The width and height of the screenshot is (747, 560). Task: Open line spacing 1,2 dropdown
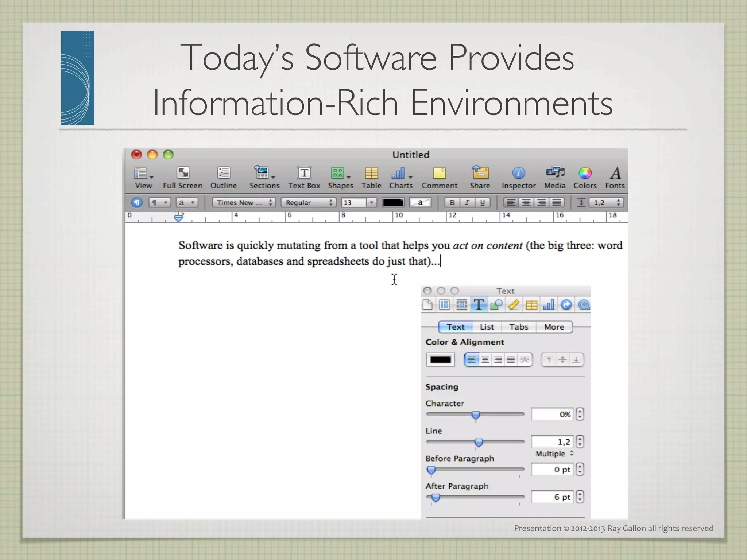(606, 202)
